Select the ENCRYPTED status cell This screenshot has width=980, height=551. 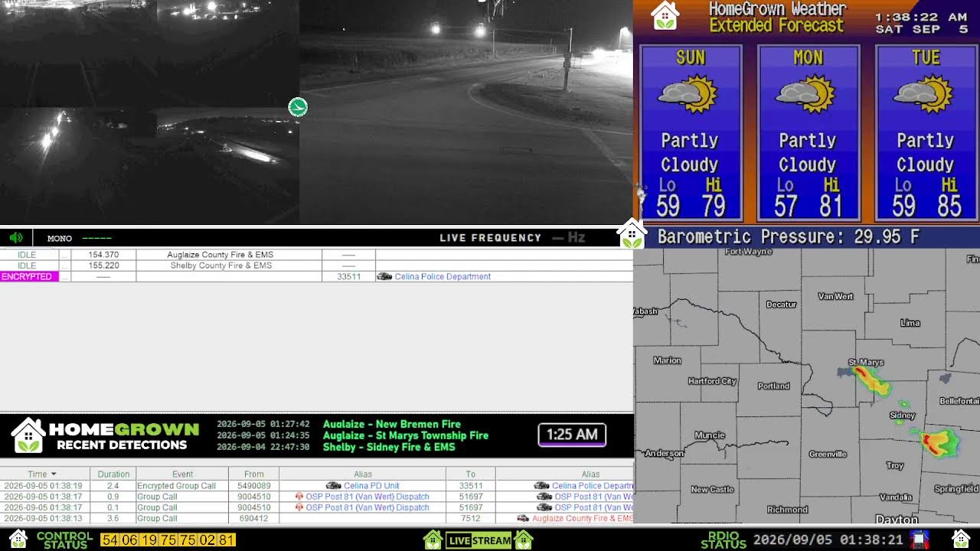[29, 276]
